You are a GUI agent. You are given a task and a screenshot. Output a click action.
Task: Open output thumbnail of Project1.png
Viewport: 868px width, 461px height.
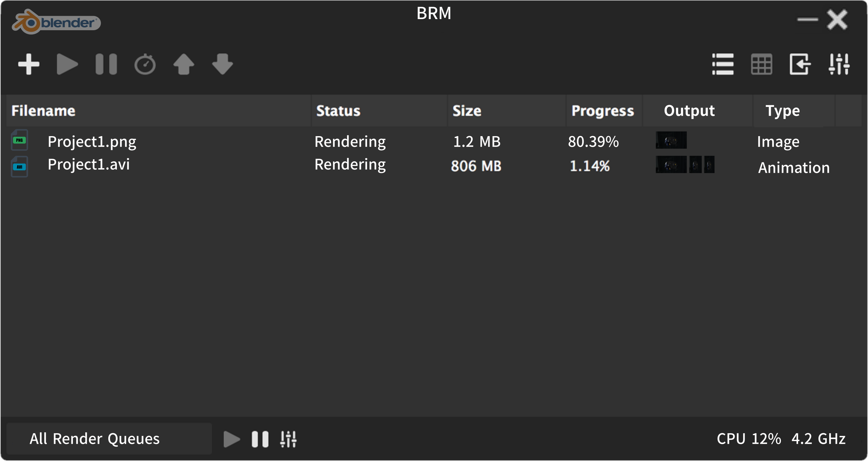click(671, 140)
